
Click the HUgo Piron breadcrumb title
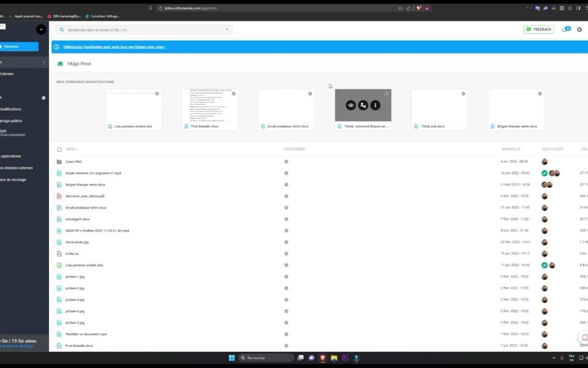point(79,64)
